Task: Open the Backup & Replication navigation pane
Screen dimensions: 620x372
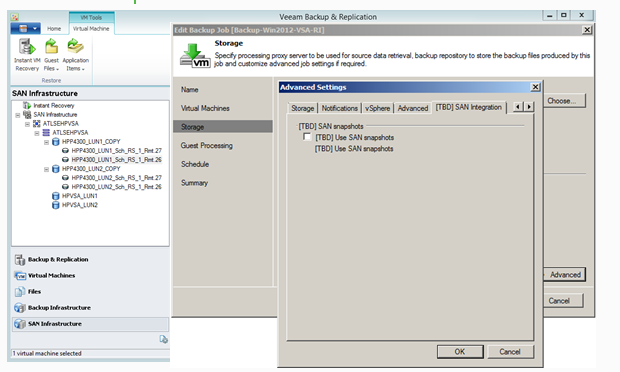Action: coord(90,259)
